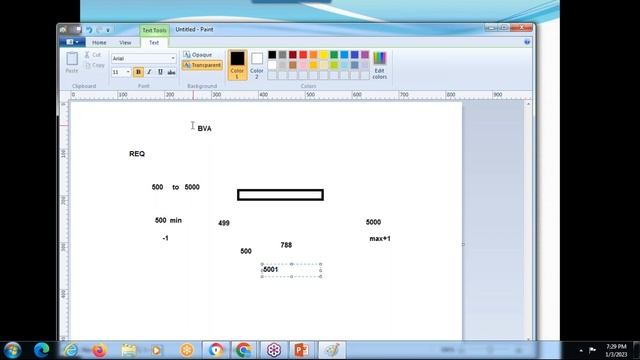Pick the green color swatch
The image size is (640, 360).
pos(334,55)
